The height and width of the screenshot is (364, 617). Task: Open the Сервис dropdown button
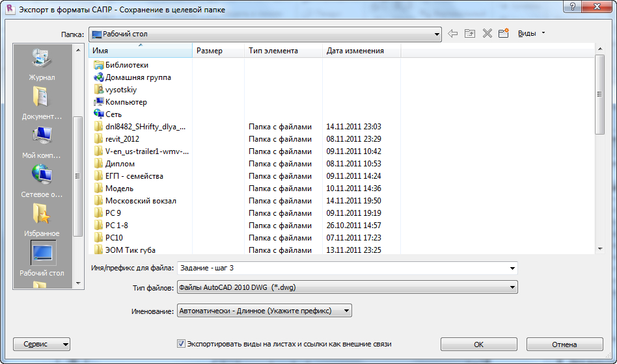[x=42, y=344]
